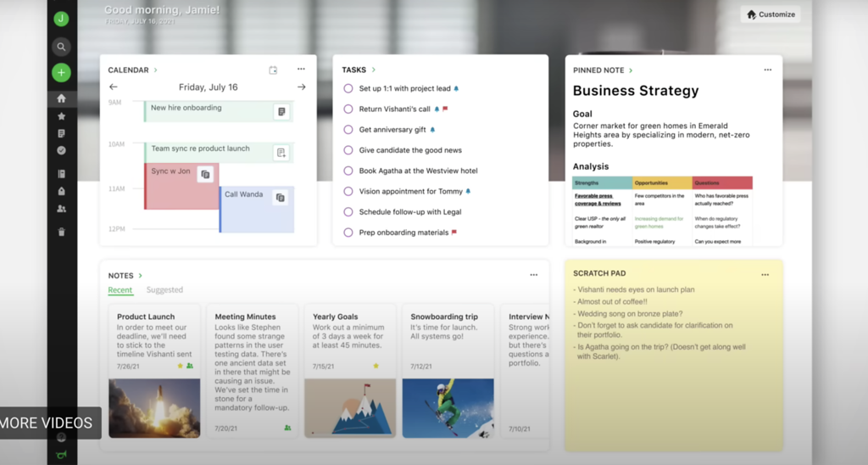Open the Meeting Minutes note card
Viewport: 868px width, 465px height.
253,371
